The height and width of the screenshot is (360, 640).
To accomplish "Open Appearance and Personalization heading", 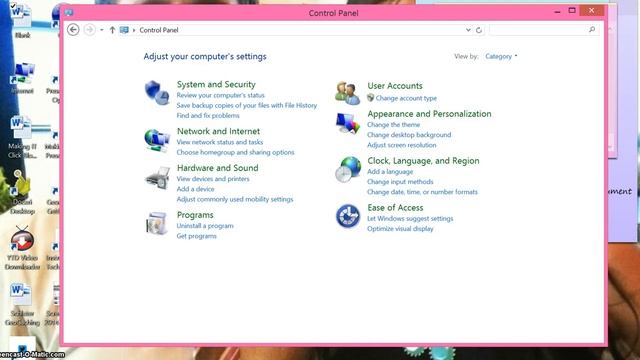I will point(429,114).
